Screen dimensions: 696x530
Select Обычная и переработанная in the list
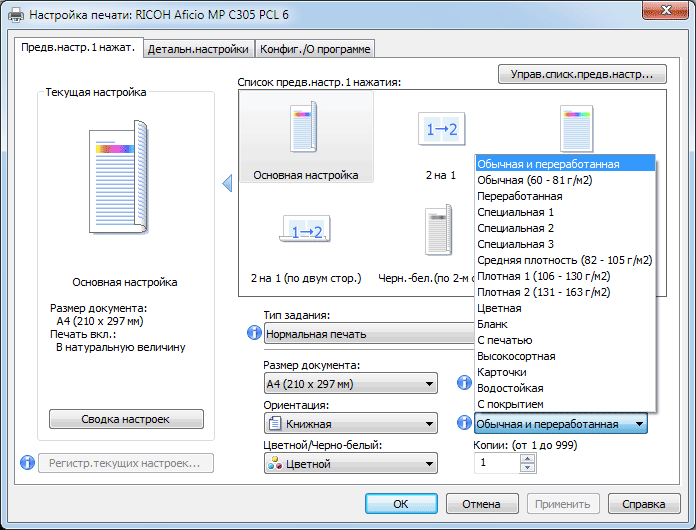point(565,164)
